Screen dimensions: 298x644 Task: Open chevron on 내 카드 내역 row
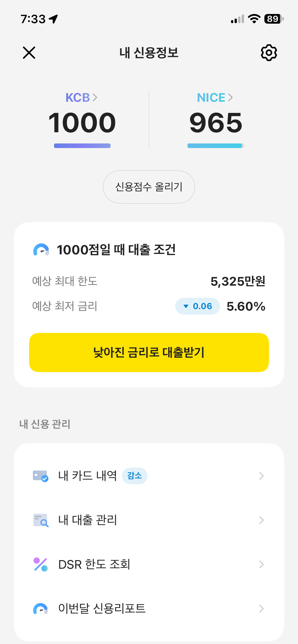(x=261, y=476)
